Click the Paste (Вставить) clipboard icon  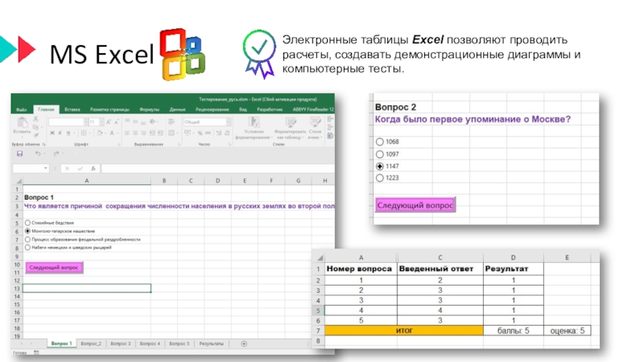[23, 123]
